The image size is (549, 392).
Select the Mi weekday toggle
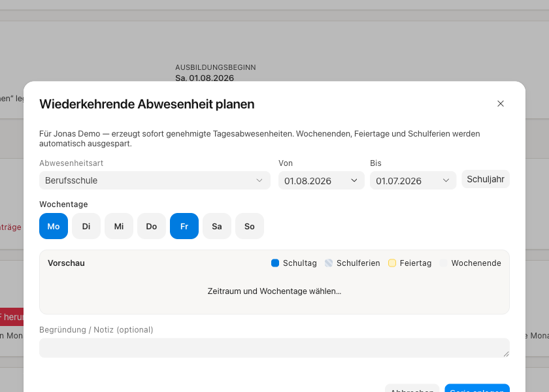(119, 226)
